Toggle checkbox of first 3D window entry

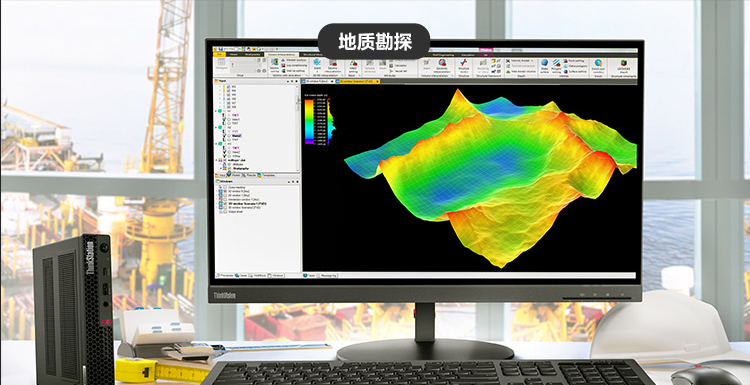(x=225, y=191)
